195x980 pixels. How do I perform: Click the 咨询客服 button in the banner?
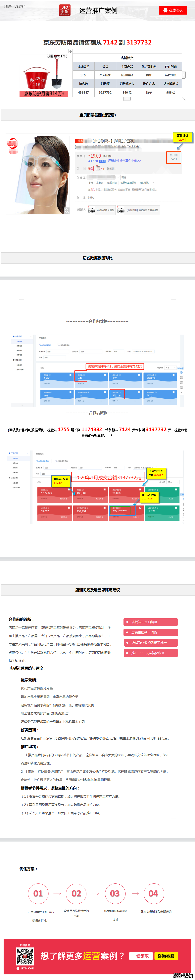pos(166,956)
